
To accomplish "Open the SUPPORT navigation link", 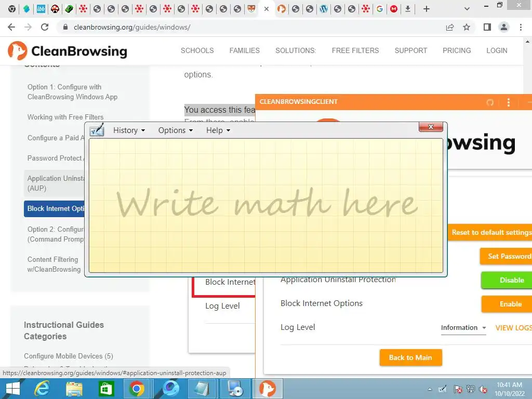I will pyautogui.click(x=410, y=50).
